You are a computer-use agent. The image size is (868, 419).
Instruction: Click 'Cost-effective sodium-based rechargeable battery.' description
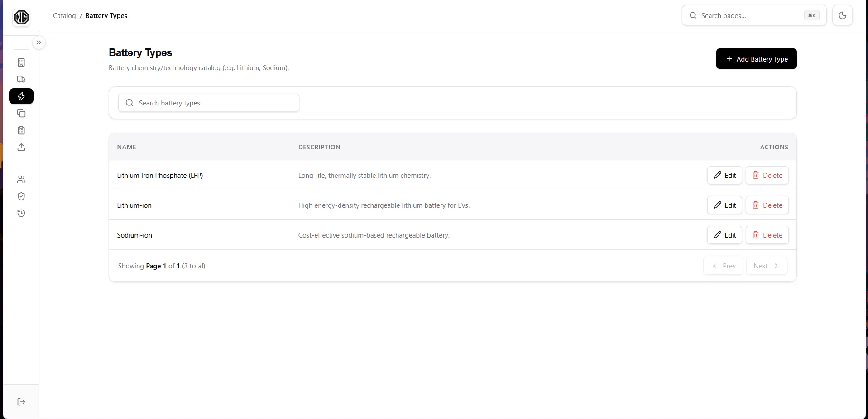click(374, 235)
